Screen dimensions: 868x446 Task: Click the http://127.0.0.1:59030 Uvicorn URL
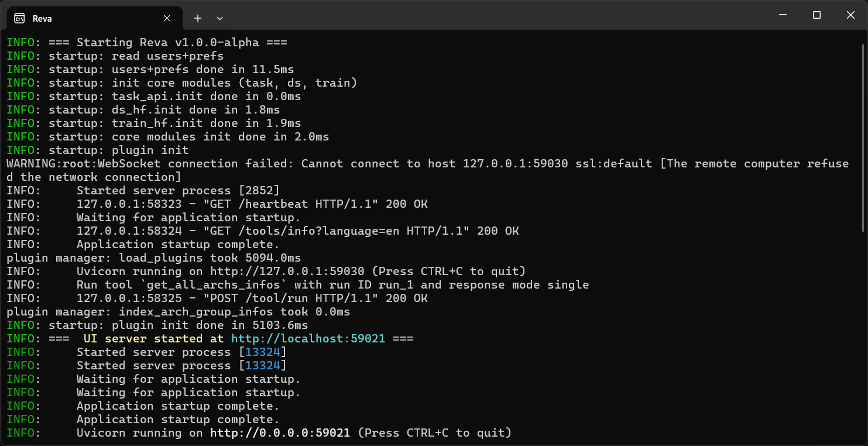287,272
